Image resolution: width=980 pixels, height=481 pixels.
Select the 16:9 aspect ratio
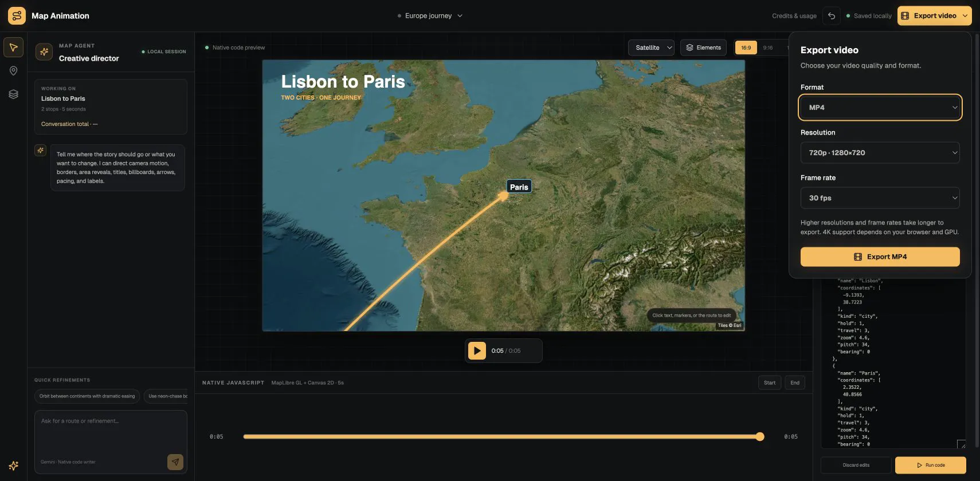coord(746,48)
